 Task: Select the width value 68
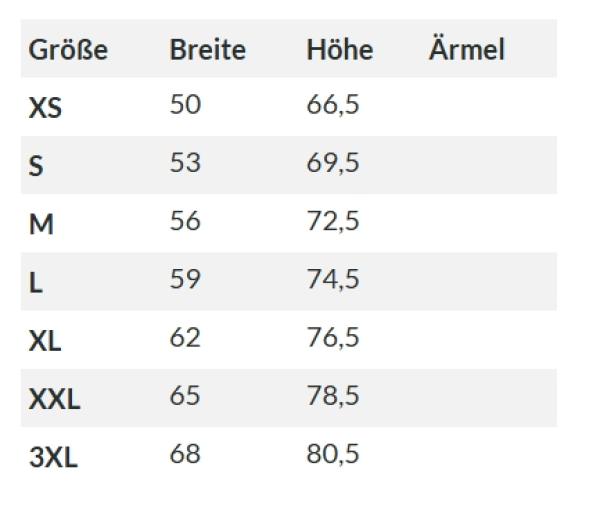(x=185, y=454)
